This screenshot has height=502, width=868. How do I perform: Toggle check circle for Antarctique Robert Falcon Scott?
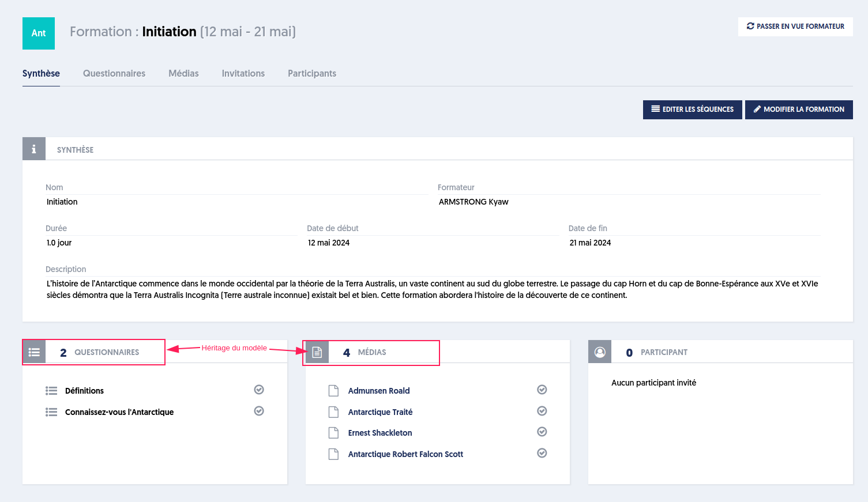pyautogui.click(x=542, y=453)
